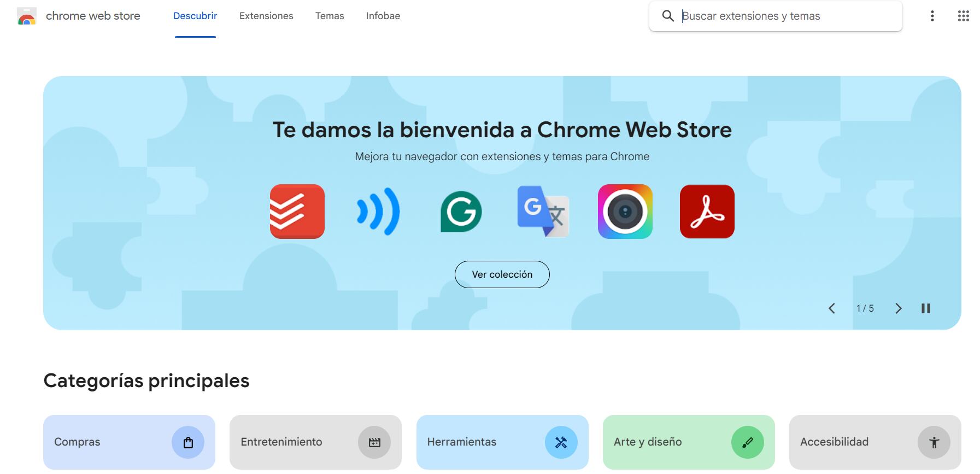Browse the Herramientas category
Screen dimensions: 980x474
[x=502, y=442]
